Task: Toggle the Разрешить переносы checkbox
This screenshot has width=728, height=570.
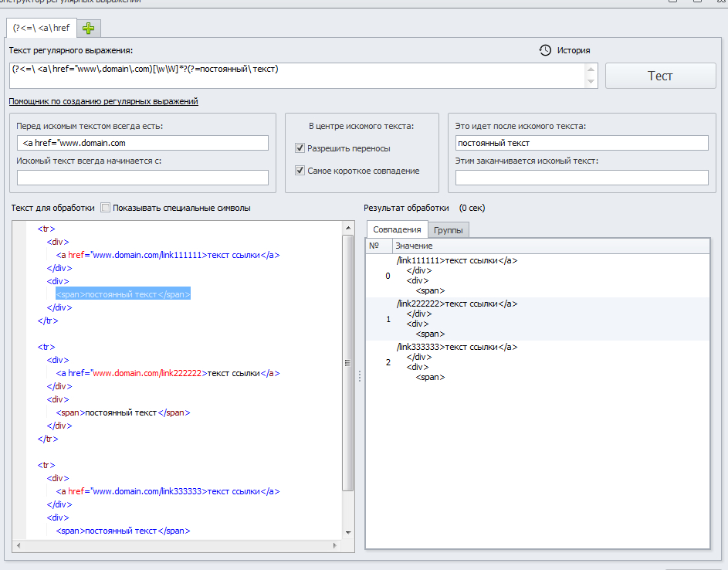Action: [x=300, y=148]
